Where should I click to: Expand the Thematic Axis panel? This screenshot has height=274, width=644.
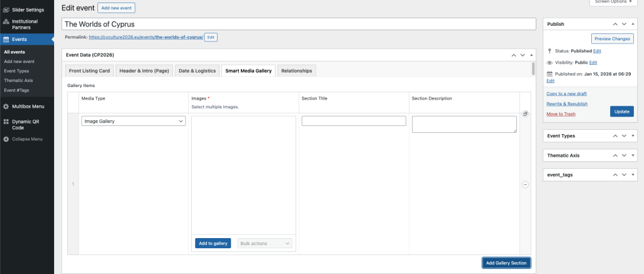tap(633, 155)
